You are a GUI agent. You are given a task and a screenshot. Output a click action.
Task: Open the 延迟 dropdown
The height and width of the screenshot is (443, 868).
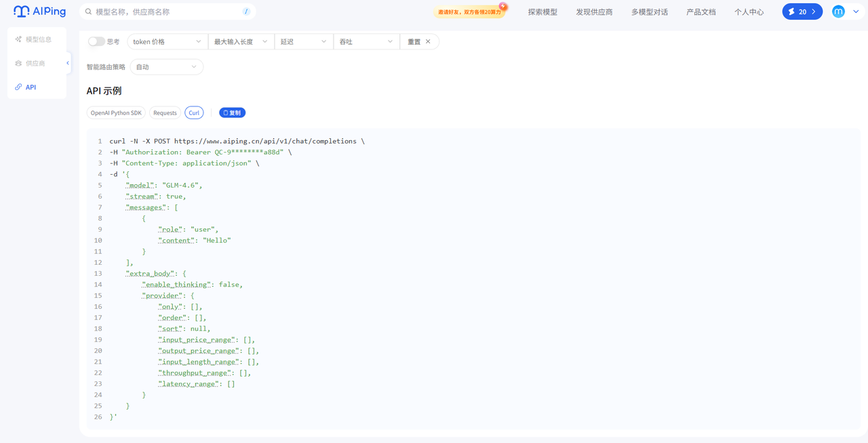point(304,42)
